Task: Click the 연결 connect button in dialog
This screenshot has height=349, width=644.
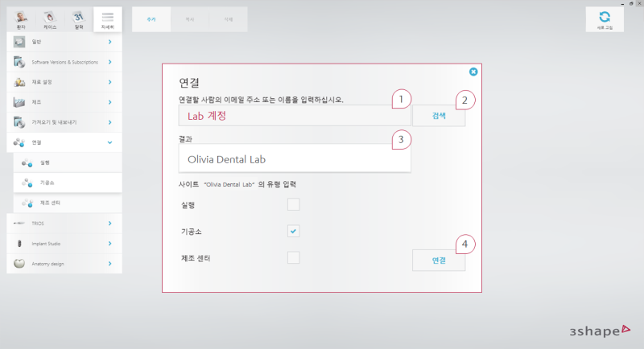Action: coord(439,261)
